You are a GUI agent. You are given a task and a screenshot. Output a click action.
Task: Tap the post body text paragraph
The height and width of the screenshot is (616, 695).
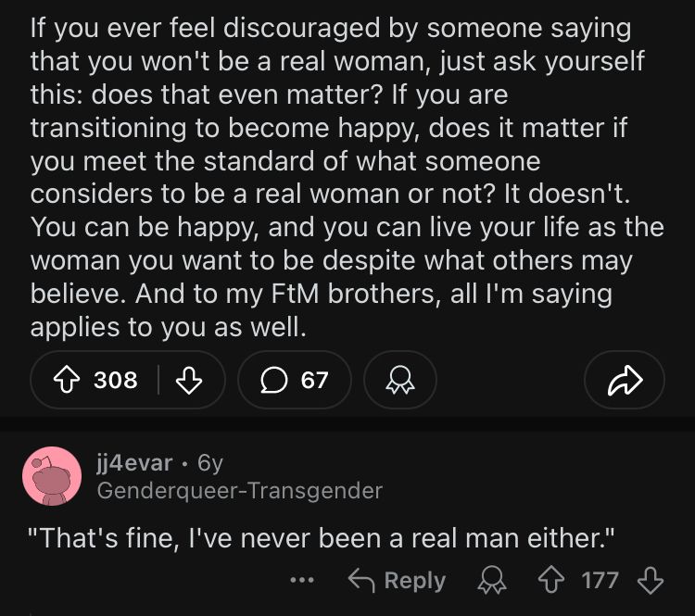click(x=347, y=178)
